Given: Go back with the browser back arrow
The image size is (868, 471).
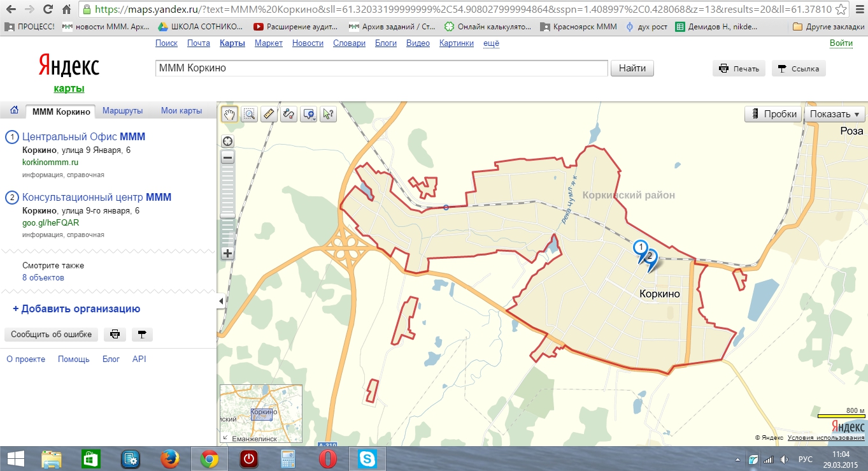Looking at the screenshot, I should pos(11,10).
